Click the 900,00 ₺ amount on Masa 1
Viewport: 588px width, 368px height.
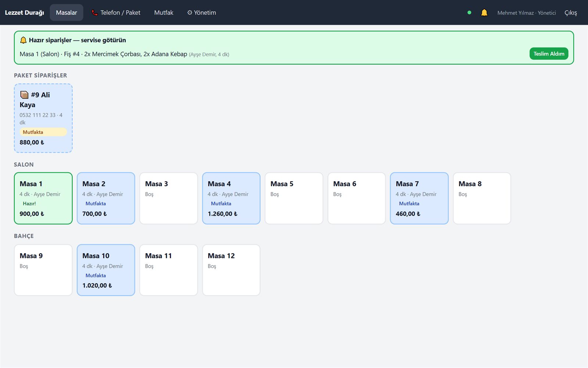pyautogui.click(x=32, y=214)
